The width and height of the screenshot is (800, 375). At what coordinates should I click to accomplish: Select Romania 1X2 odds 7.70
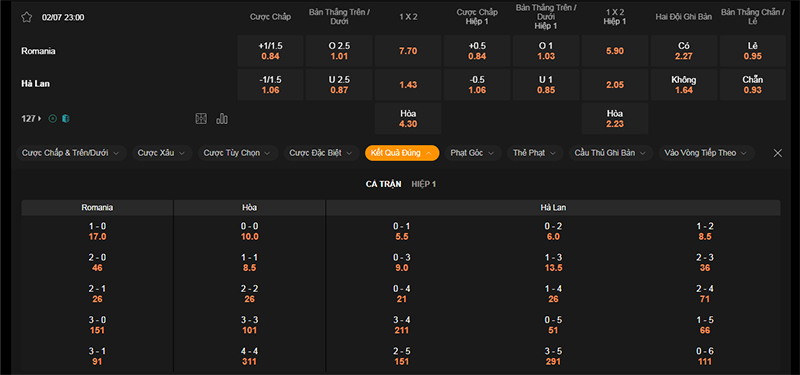(408, 51)
